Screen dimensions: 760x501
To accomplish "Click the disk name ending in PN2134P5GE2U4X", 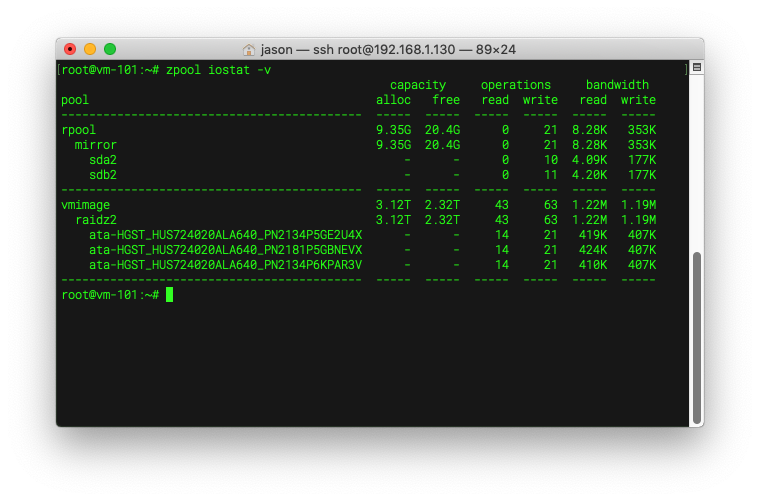I will [225, 235].
